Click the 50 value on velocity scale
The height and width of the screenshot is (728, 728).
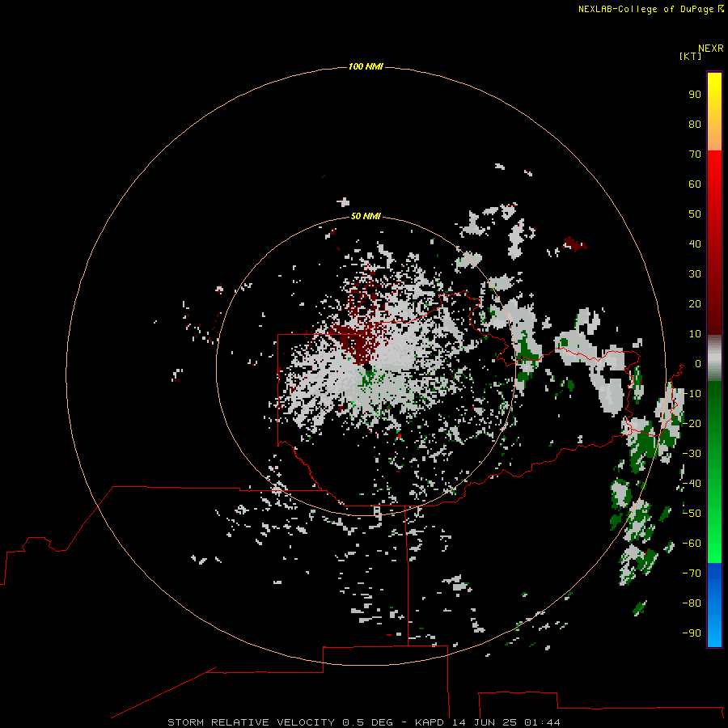coord(695,214)
